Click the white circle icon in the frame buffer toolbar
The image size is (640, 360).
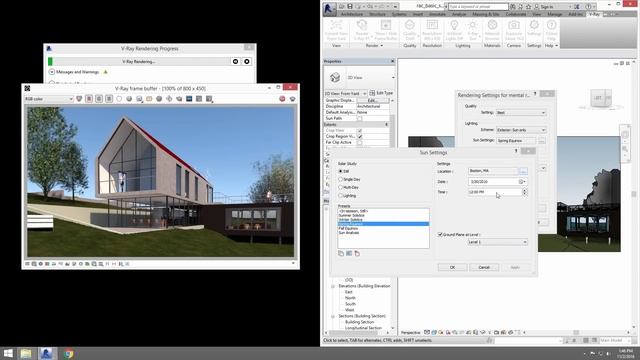click(119, 99)
